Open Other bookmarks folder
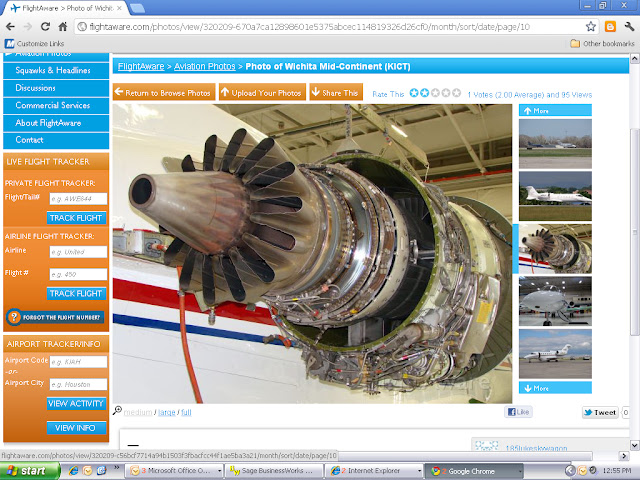Viewport: 640px width, 480px height. pyautogui.click(x=602, y=44)
